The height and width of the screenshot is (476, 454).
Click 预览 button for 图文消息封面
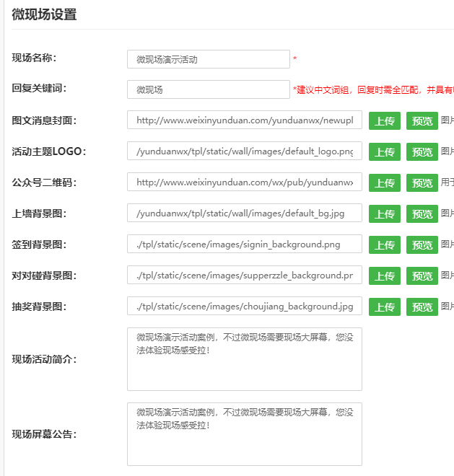422,121
